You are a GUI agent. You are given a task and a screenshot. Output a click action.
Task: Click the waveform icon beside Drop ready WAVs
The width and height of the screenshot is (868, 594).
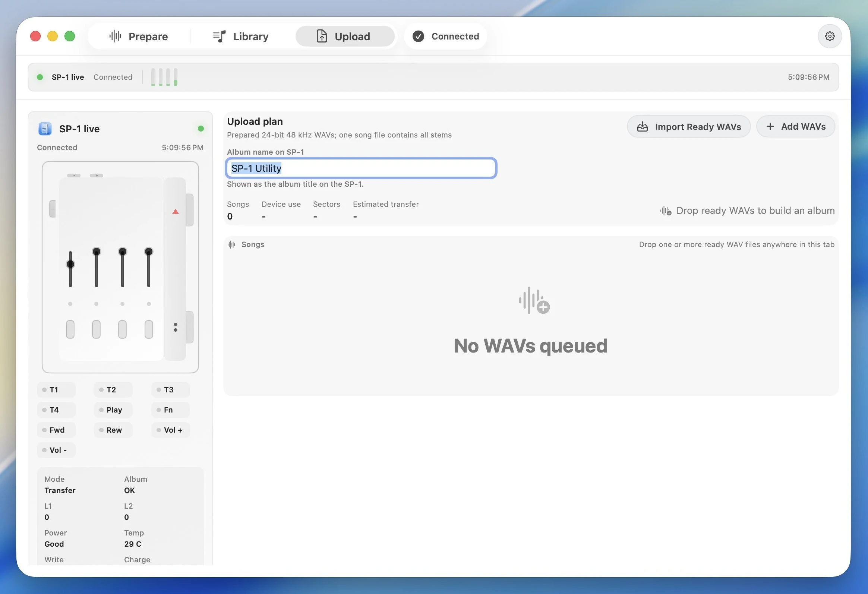(665, 211)
